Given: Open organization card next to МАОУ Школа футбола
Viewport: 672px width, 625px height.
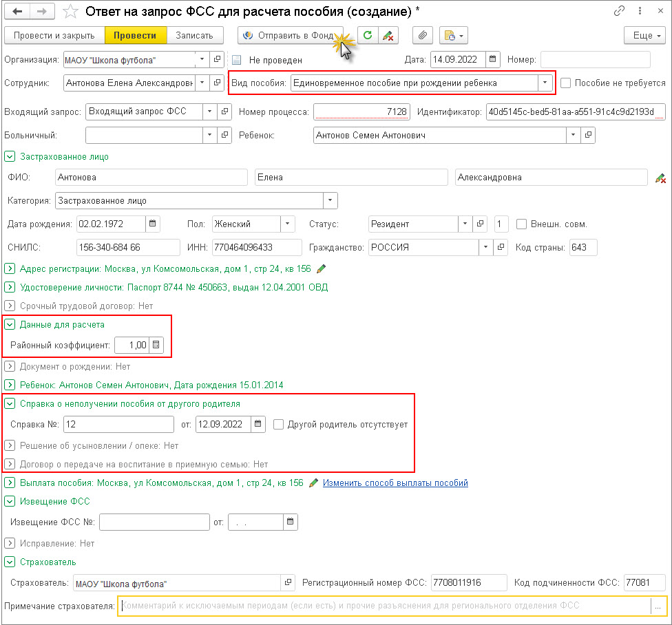Looking at the screenshot, I should coord(218,59).
